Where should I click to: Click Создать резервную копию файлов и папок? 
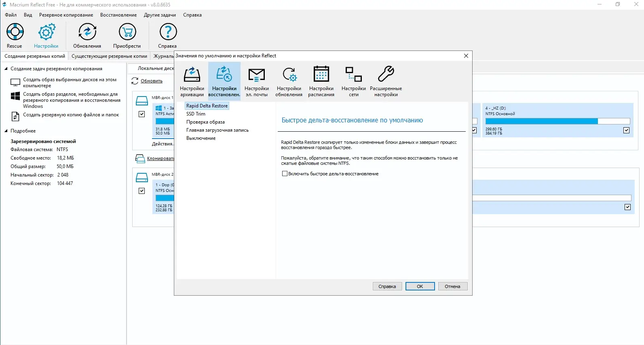tap(71, 115)
